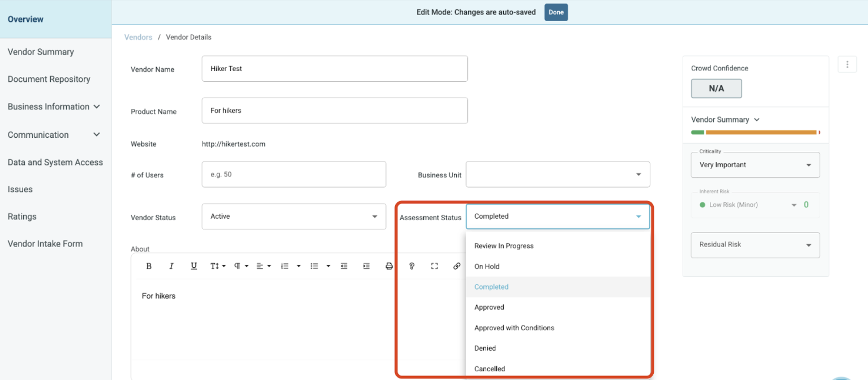The width and height of the screenshot is (868, 381).
Task: Open the Residual Risk dropdown
Action: point(755,245)
